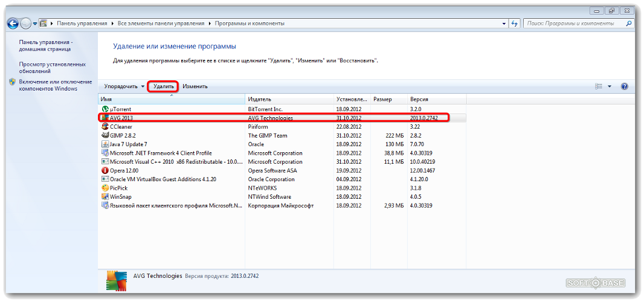Select the Oracle VM VirtualBox icon
The image size is (644, 302).
point(105,179)
